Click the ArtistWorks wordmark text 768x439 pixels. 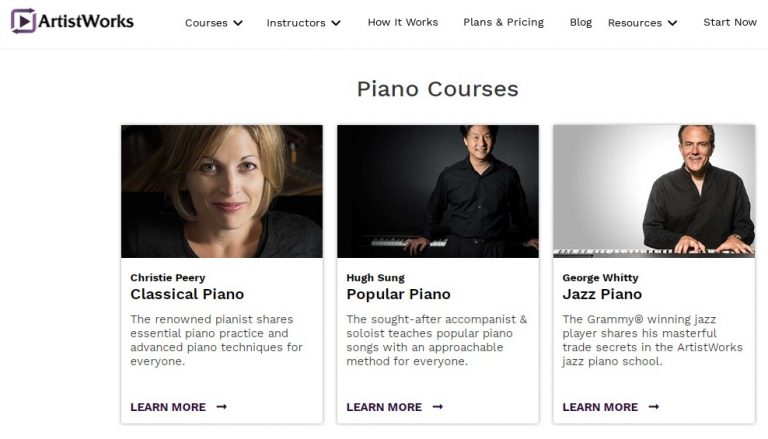click(x=86, y=21)
